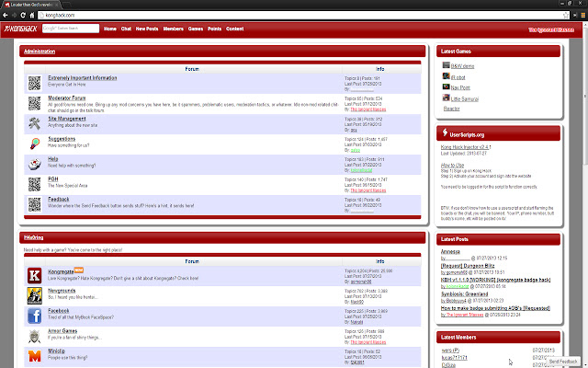The height and width of the screenshot is (368, 588).
Task: Click the Little Samurai game thumbnail
Action: tap(446, 98)
